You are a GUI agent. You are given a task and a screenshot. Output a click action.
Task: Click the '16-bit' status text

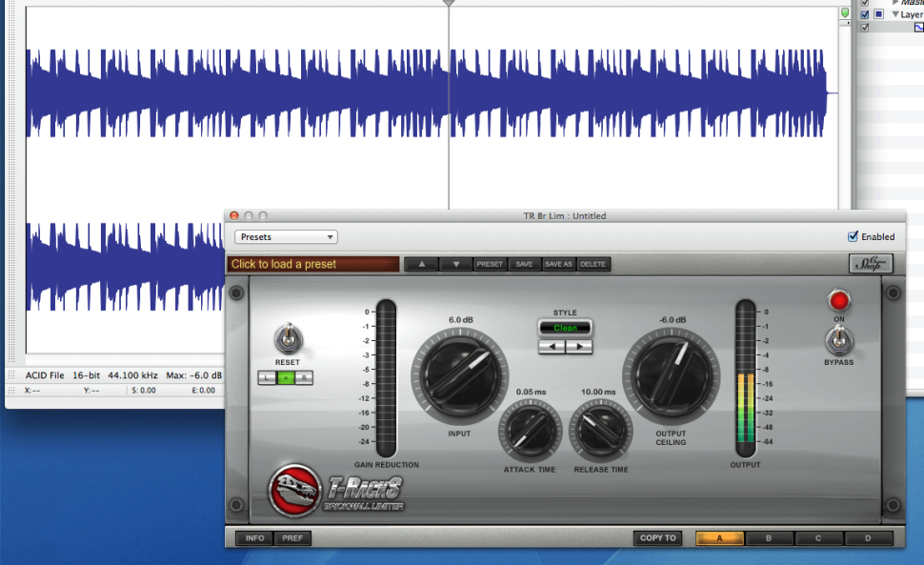pyautogui.click(x=86, y=375)
